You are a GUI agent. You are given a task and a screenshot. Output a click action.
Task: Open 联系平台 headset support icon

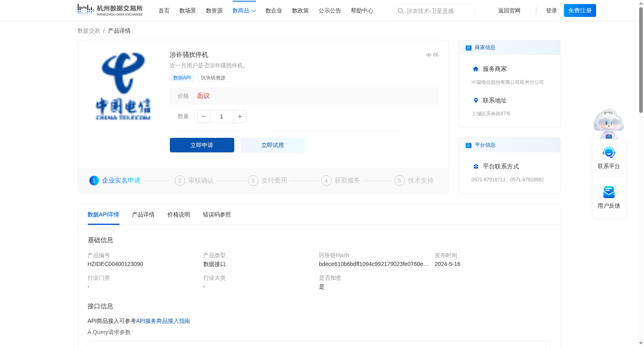[609, 153]
